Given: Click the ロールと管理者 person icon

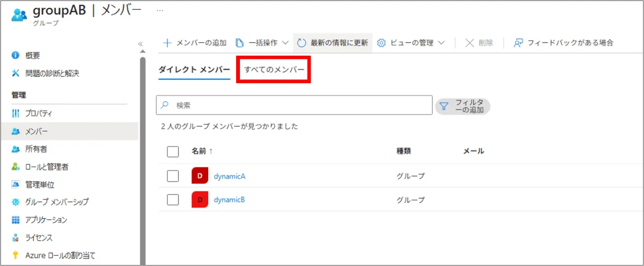Looking at the screenshot, I should 16,167.
